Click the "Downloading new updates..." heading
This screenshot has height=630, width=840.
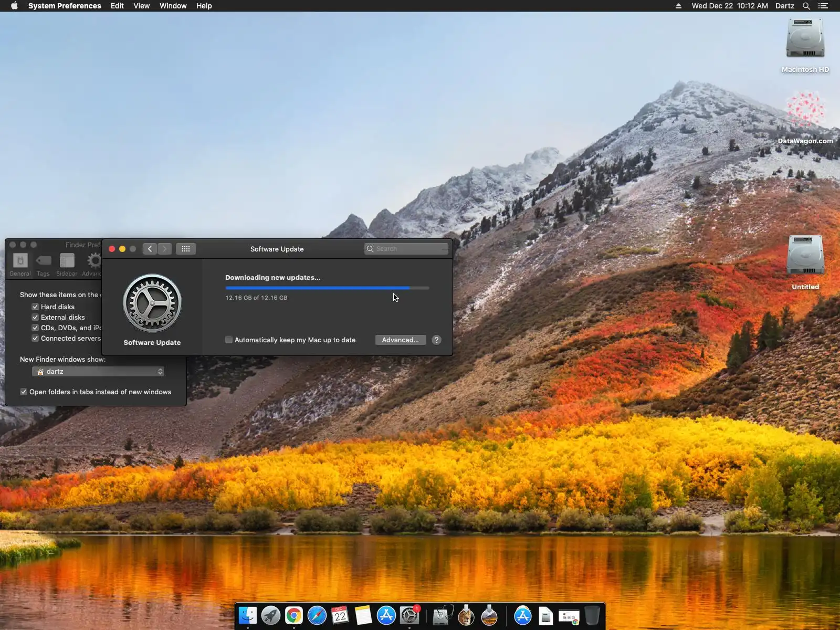273,277
